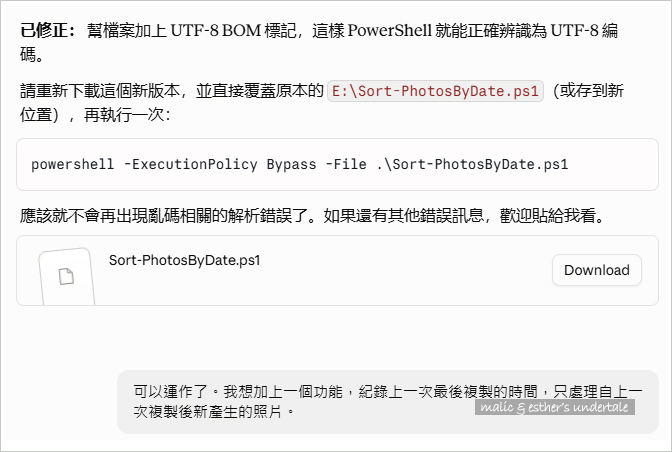This screenshot has width=672, height=452.
Task: Click .\Sort-PhotosByDate.ps1 at the end of the command
Action: (472, 165)
